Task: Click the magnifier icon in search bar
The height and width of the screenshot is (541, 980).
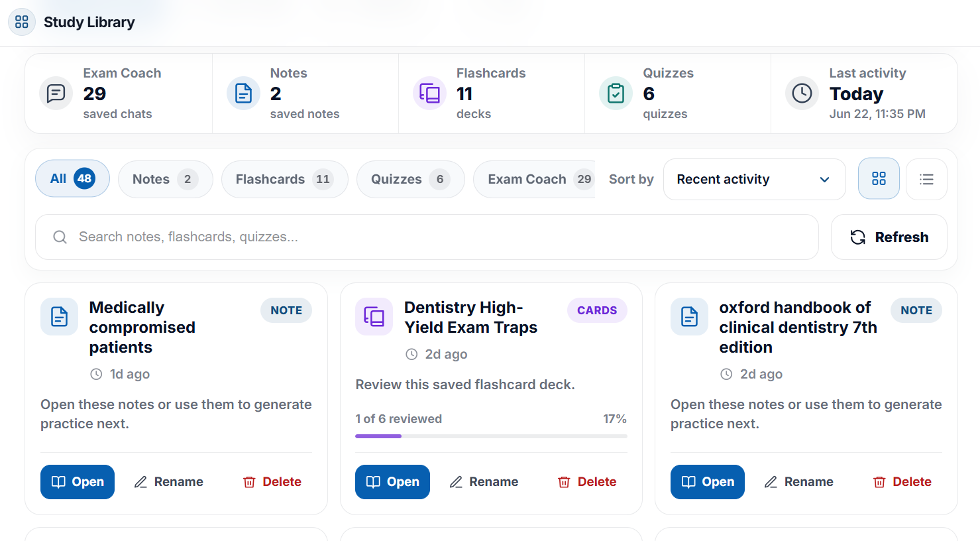Action: 60,237
